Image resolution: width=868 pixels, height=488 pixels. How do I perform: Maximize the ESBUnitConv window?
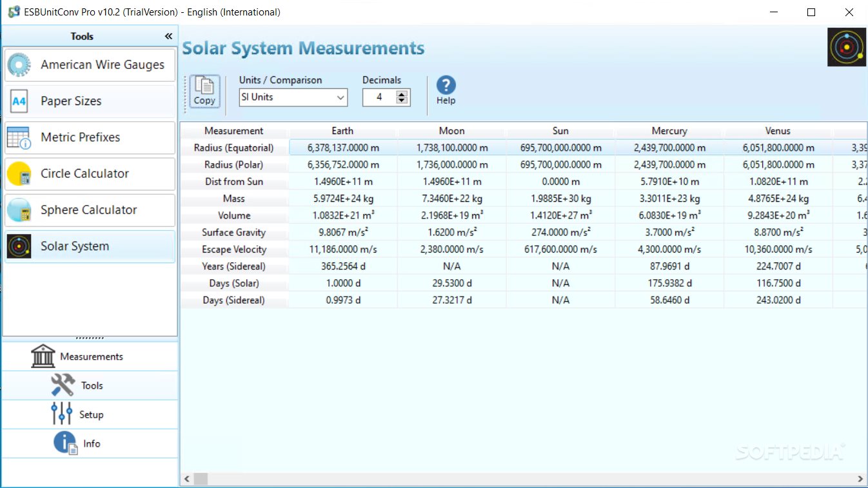tap(811, 12)
